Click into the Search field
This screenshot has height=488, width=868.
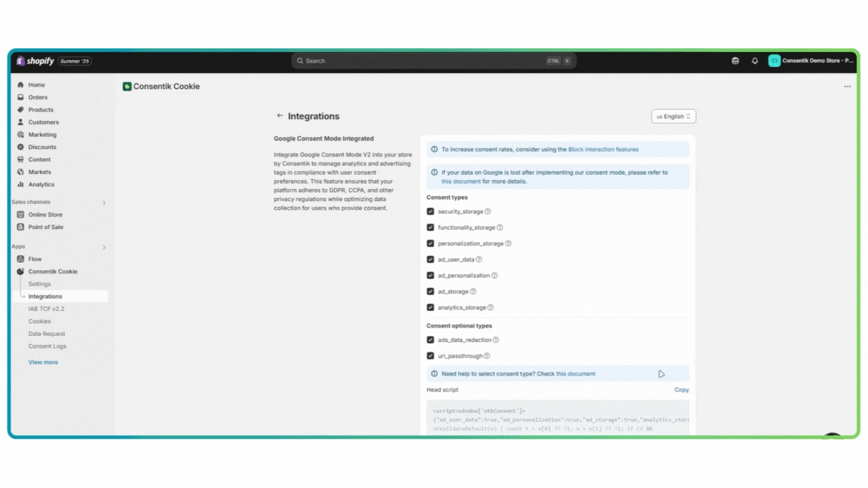pyautogui.click(x=433, y=61)
